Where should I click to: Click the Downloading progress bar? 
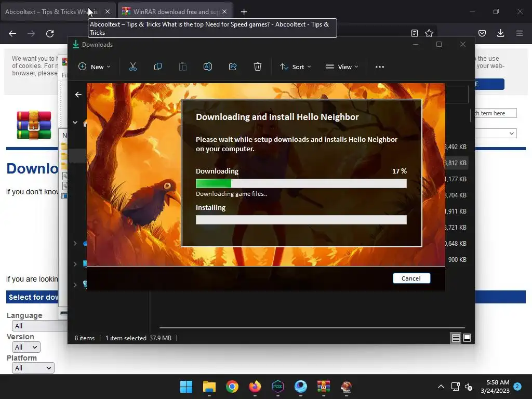coord(301,183)
